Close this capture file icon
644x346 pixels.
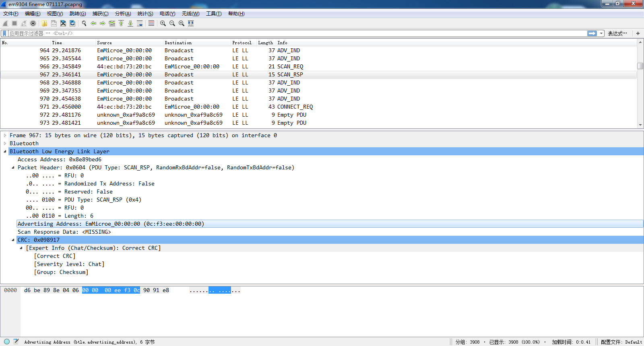(x=63, y=23)
